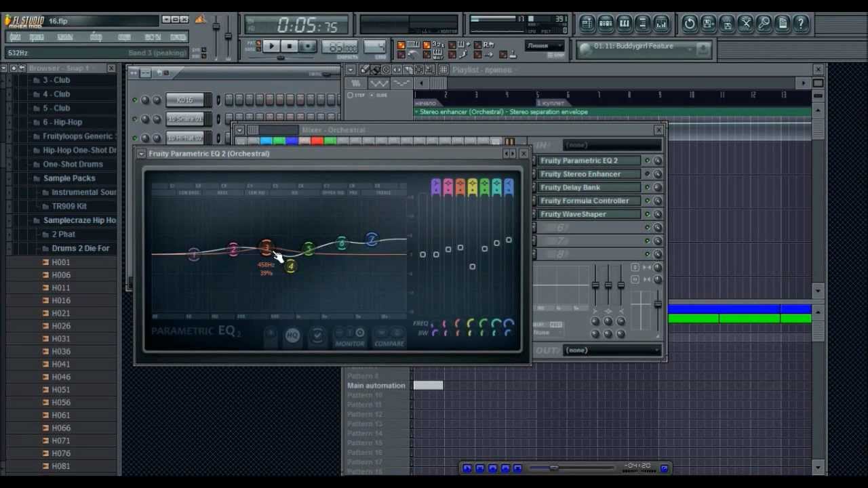The image size is (868, 488).
Task: Open the Playlist window options arrow
Action: [x=351, y=70]
